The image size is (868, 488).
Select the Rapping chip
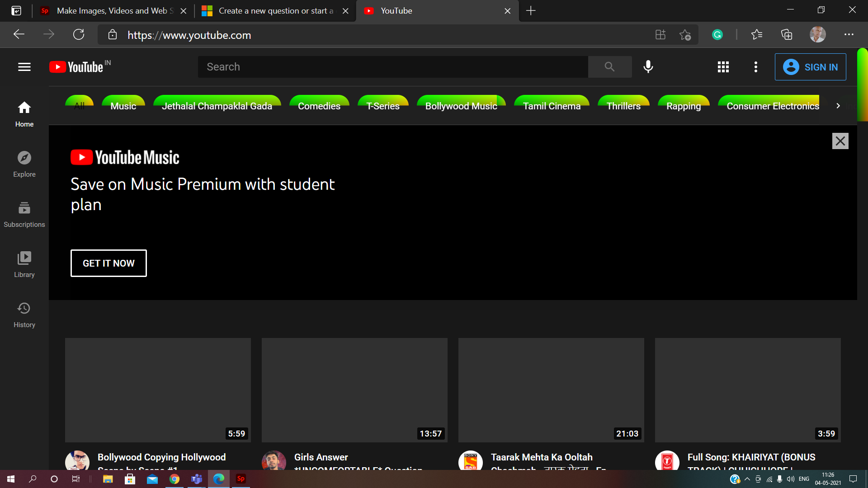pos(684,106)
